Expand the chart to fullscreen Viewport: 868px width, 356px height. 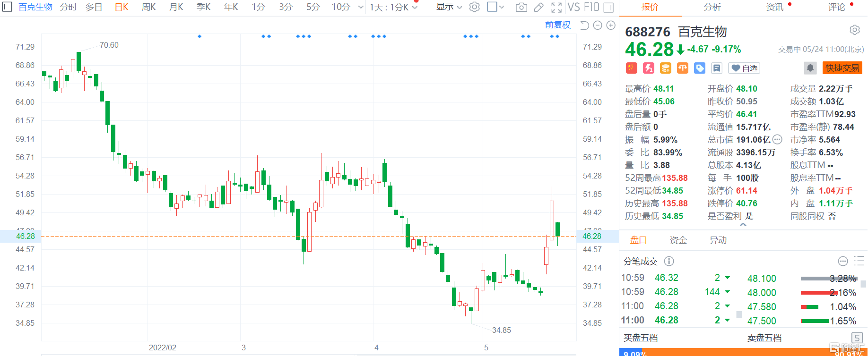(x=556, y=7)
